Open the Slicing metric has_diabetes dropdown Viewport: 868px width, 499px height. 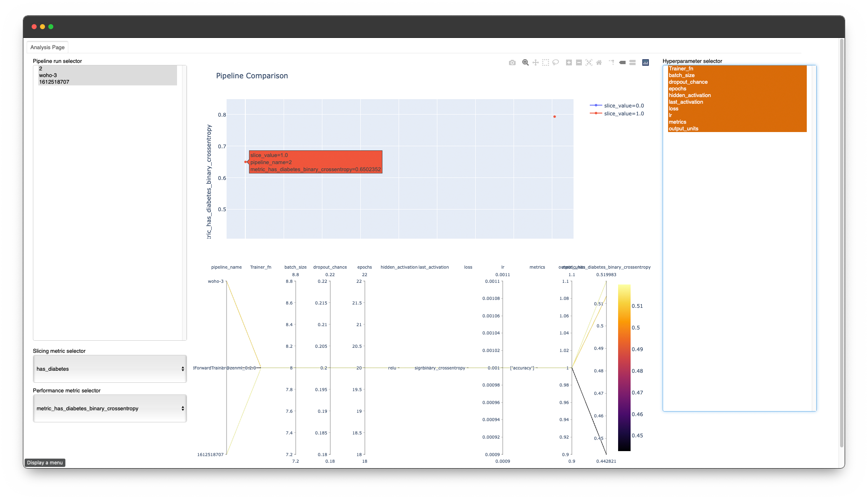tap(110, 369)
